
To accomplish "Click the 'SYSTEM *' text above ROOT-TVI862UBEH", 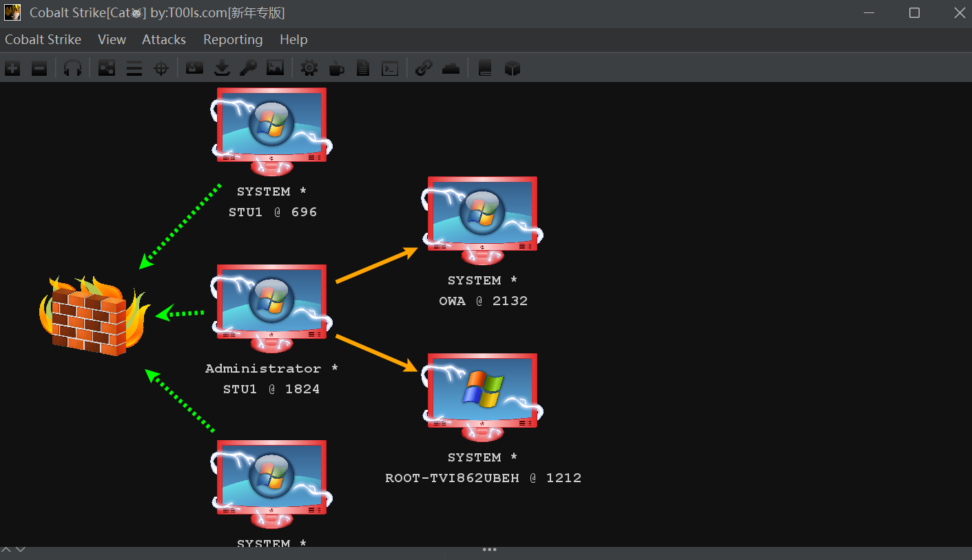I will 483,457.
